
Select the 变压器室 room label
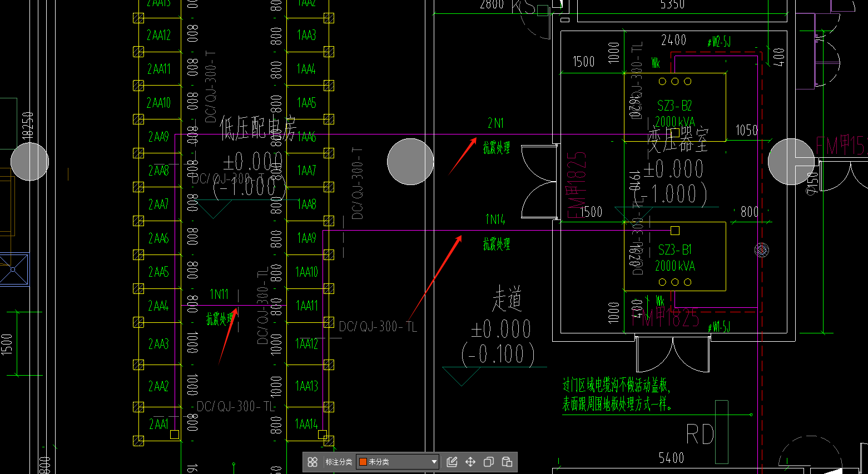point(678,140)
